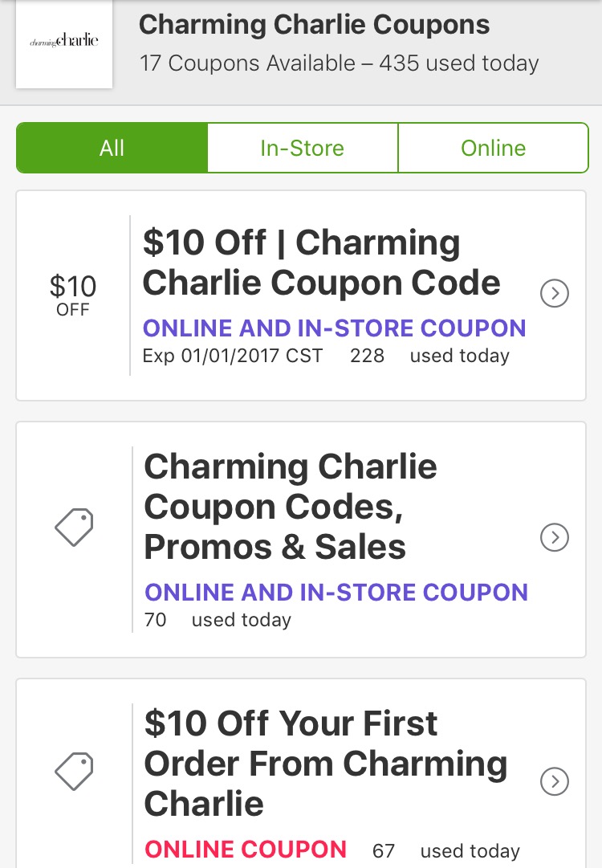
Task: Click the $10 OFF badge
Action: point(73,295)
